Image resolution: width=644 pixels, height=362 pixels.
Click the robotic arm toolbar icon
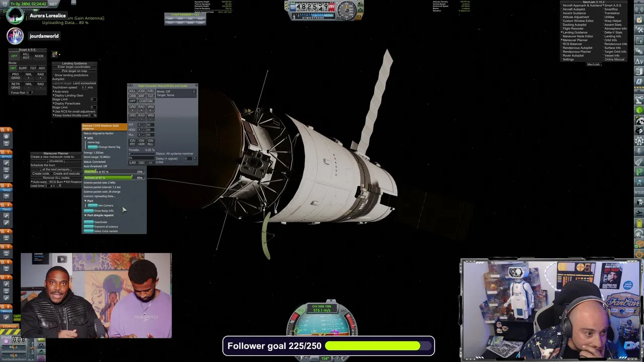(x=639, y=99)
